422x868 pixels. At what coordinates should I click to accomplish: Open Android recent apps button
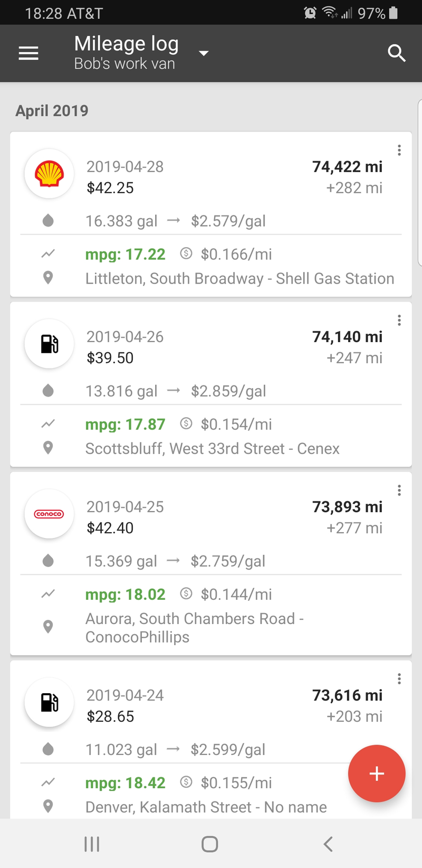(92, 844)
